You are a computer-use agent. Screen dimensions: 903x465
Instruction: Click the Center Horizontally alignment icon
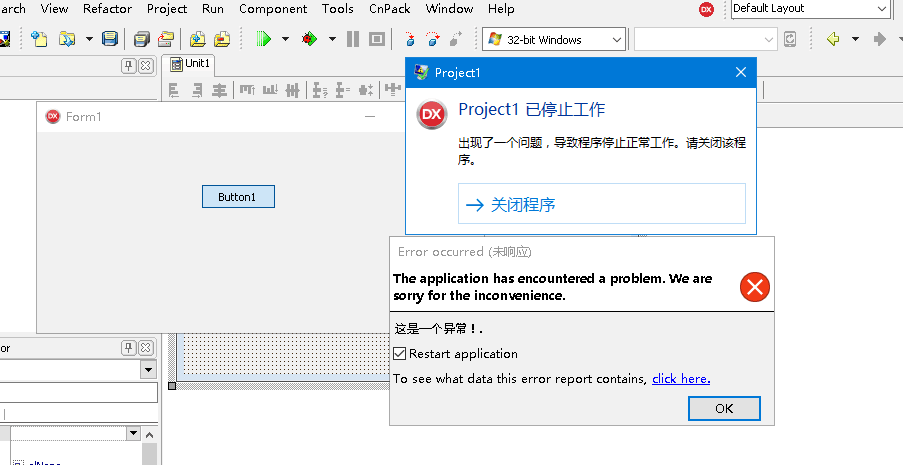click(219, 90)
